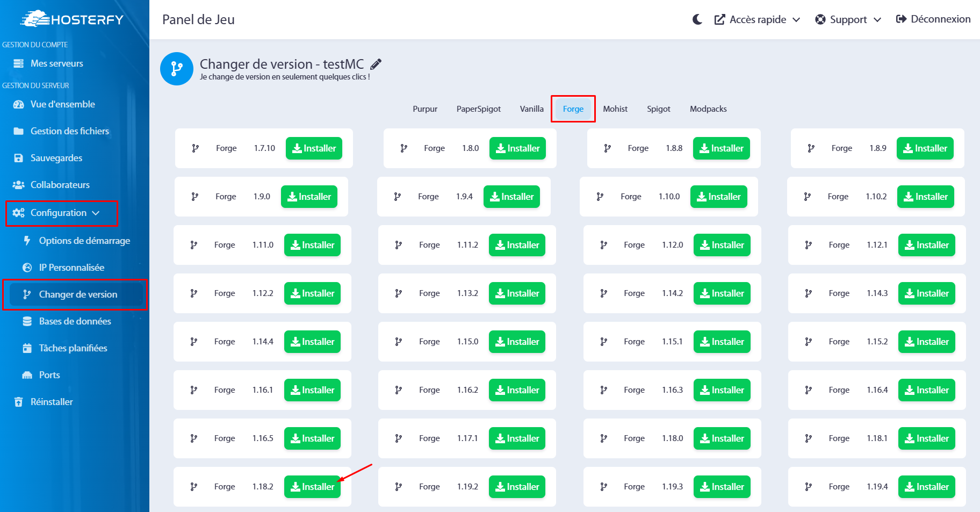
Task: Click the Sauvegardes disk icon
Action: (18, 158)
